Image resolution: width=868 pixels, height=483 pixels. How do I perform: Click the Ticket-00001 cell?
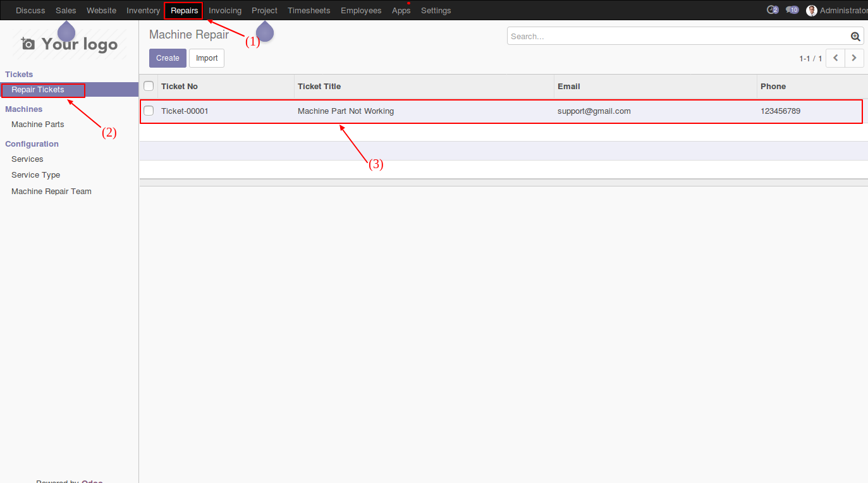[185, 111]
